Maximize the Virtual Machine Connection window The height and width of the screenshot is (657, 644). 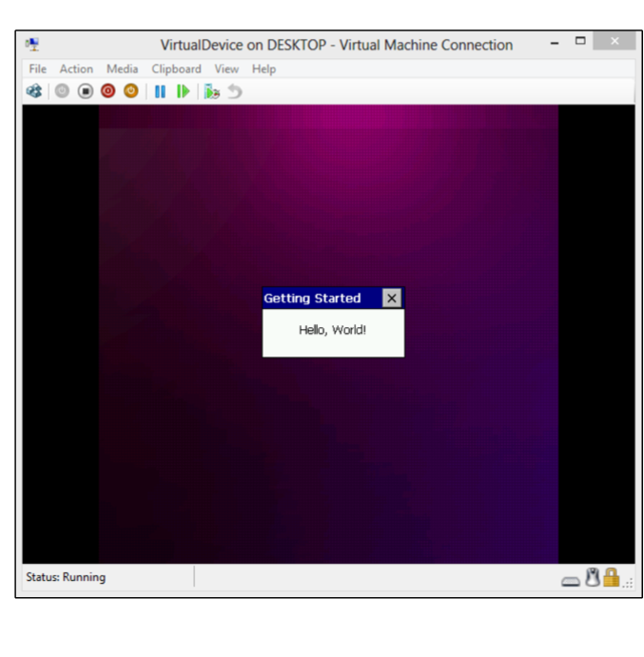[580, 41]
